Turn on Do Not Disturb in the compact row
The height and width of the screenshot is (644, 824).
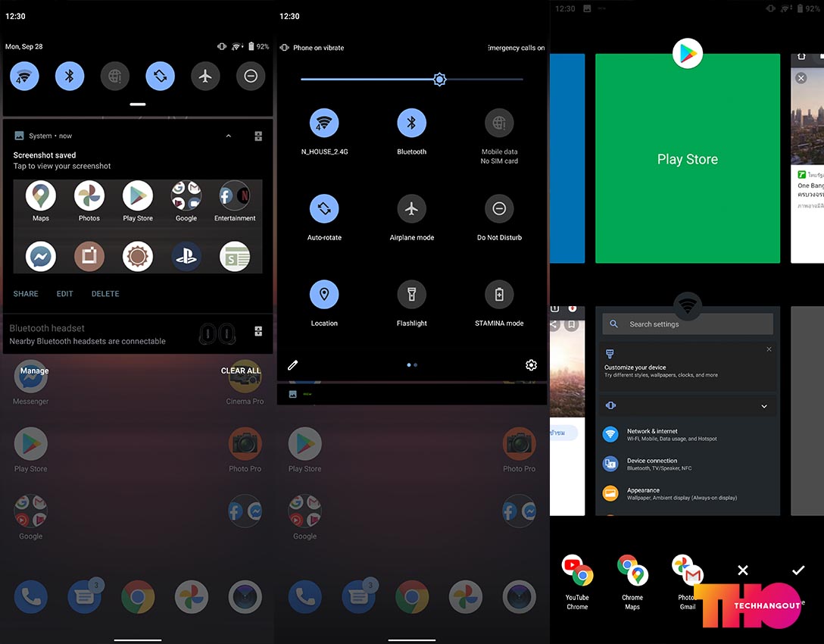(x=251, y=77)
